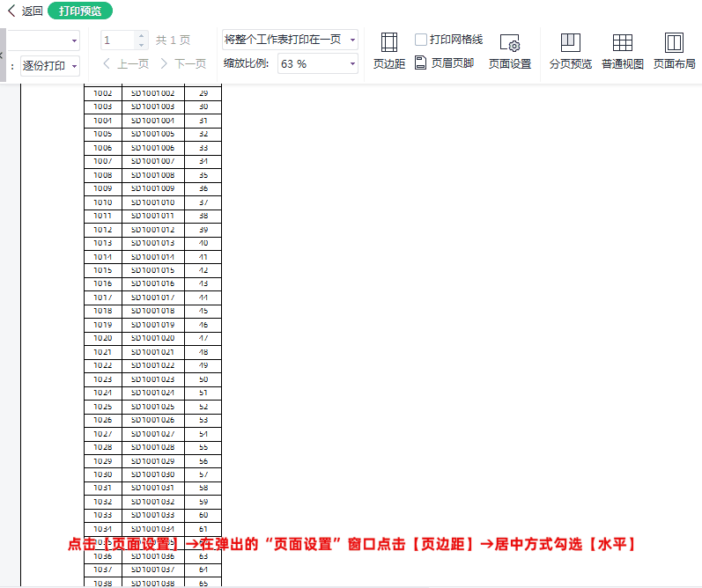Click cell SD1001026 in preview
The height and width of the screenshot is (588, 702).
click(x=153, y=420)
